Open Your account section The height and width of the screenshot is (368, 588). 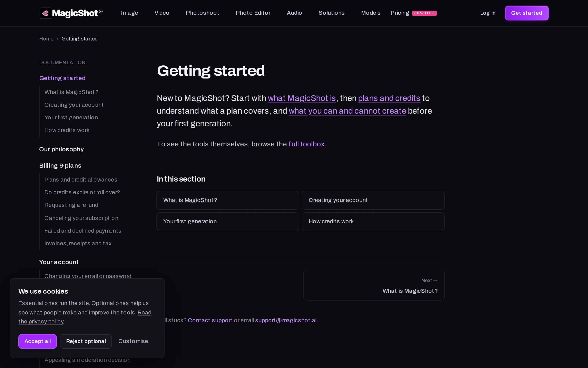pos(59,262)
